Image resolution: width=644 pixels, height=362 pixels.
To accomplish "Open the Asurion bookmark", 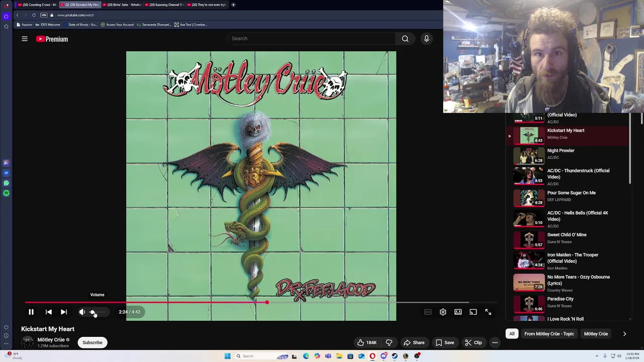I will point(24,25).
